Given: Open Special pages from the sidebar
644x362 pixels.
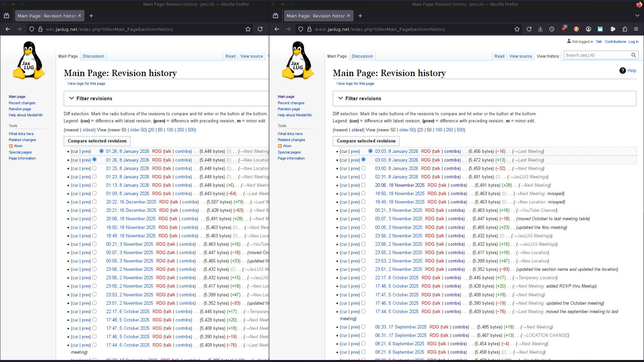Looking at the screenshot, I should click(289, 152).
